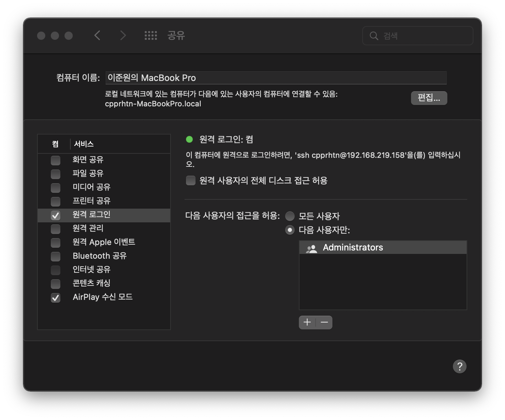Enable 화면 공유 checkbox
Screen dimensions: 505x420
(x=56, y=160)
